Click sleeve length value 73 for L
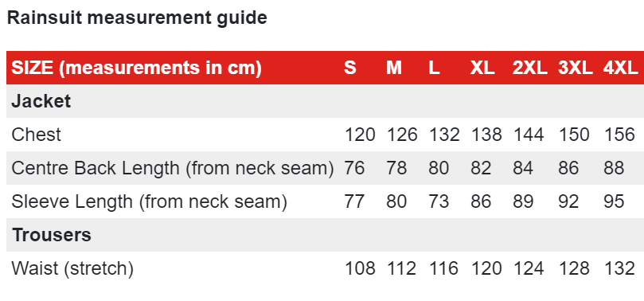 [439, 201]
